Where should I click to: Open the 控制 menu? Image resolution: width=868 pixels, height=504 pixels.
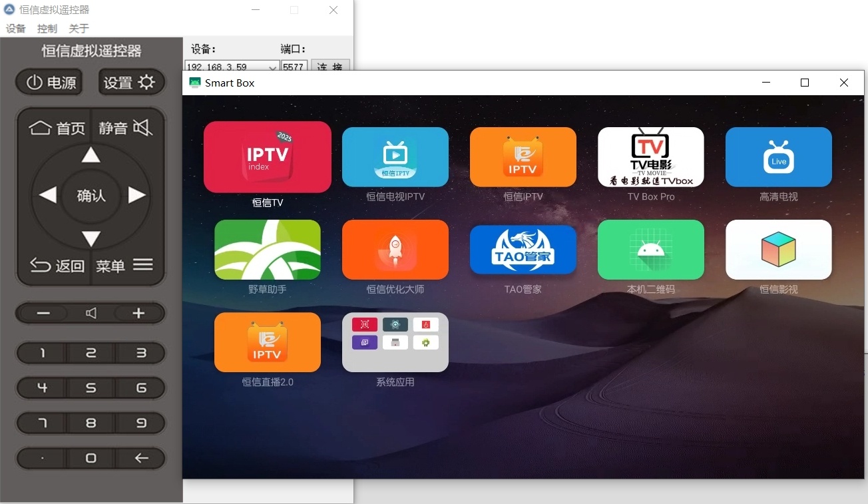[47, 29]
